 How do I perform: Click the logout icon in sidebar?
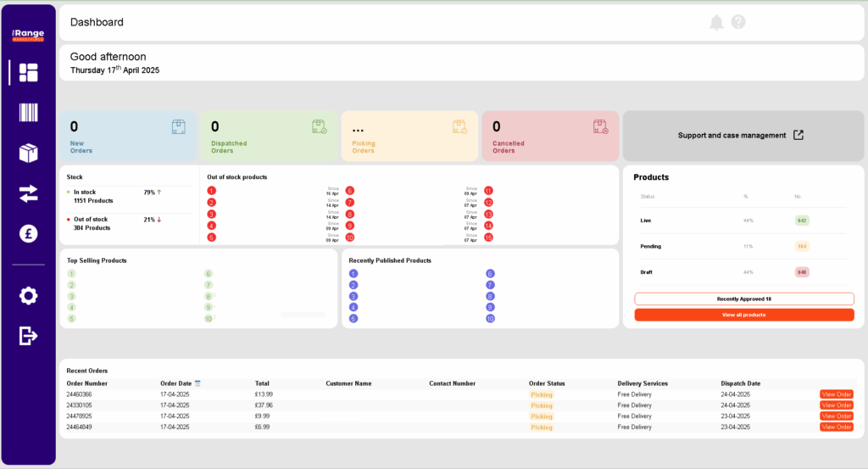click(x=28, y=336)
